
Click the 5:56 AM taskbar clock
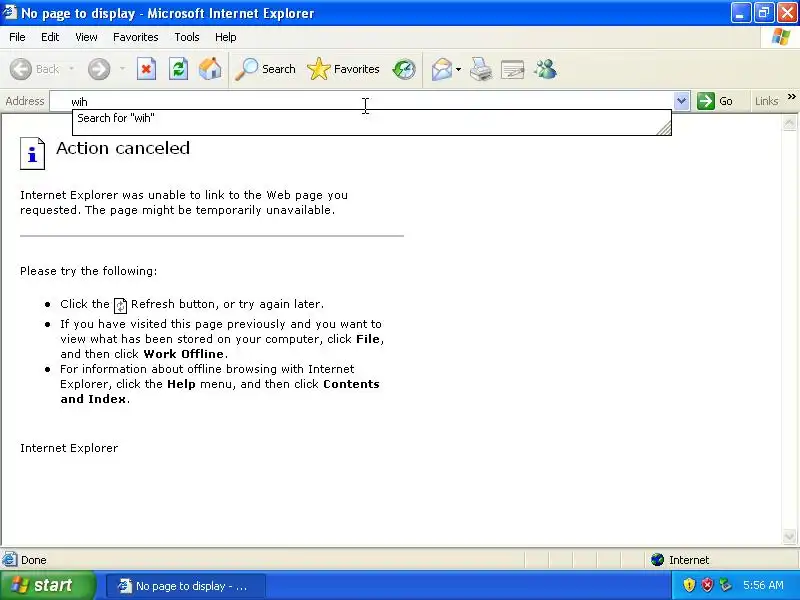point(763,585)
